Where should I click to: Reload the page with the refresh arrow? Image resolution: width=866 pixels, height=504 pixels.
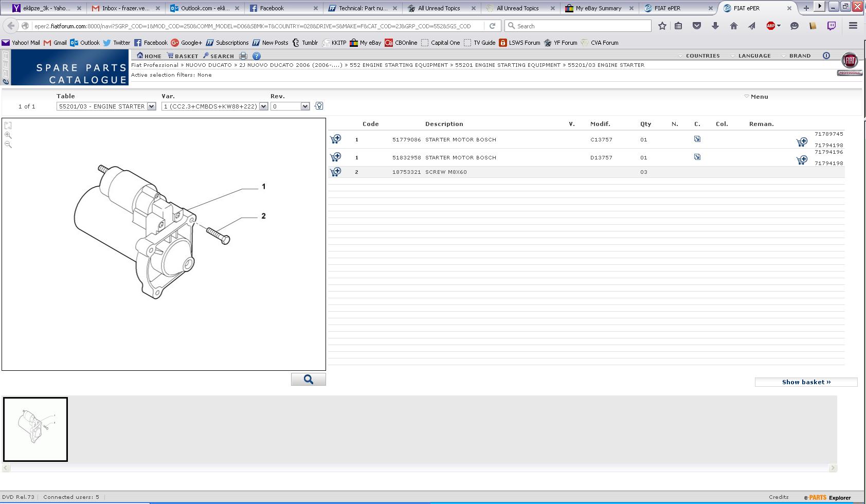(492, 26)
